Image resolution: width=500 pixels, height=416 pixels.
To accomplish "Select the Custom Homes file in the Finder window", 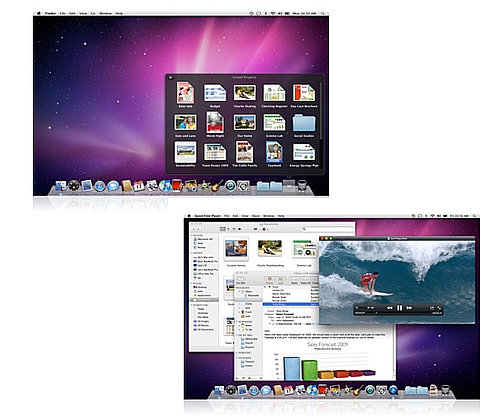I will click(236, 252).
